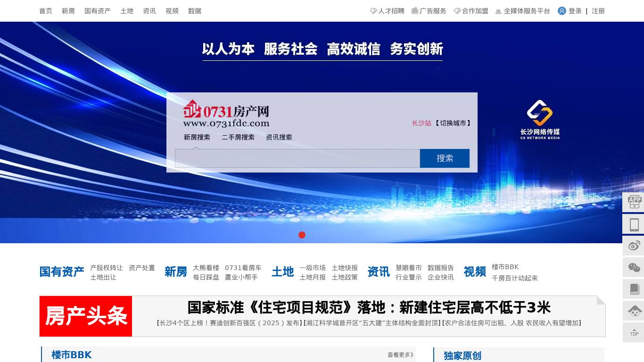Click the magazine/book icon in the sidebar
The height and width of the screenshot is (362, 644).
coord(633,289)
